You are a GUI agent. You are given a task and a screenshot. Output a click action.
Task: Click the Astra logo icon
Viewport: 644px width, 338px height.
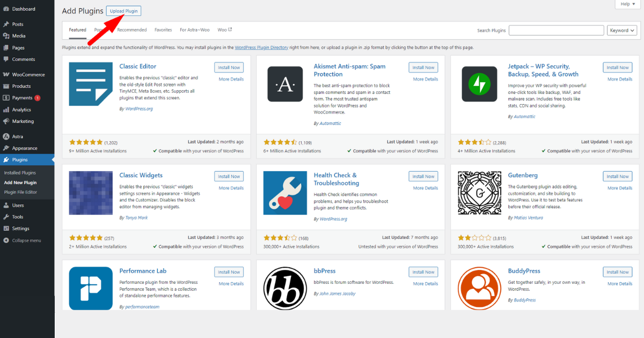tap(5, 137)
